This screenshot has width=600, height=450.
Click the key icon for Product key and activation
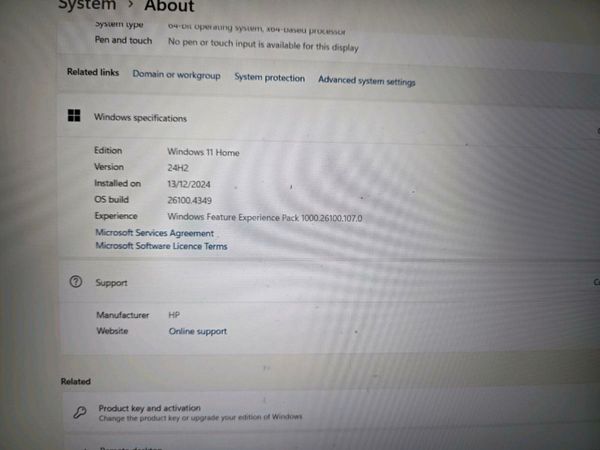point(80,412)
